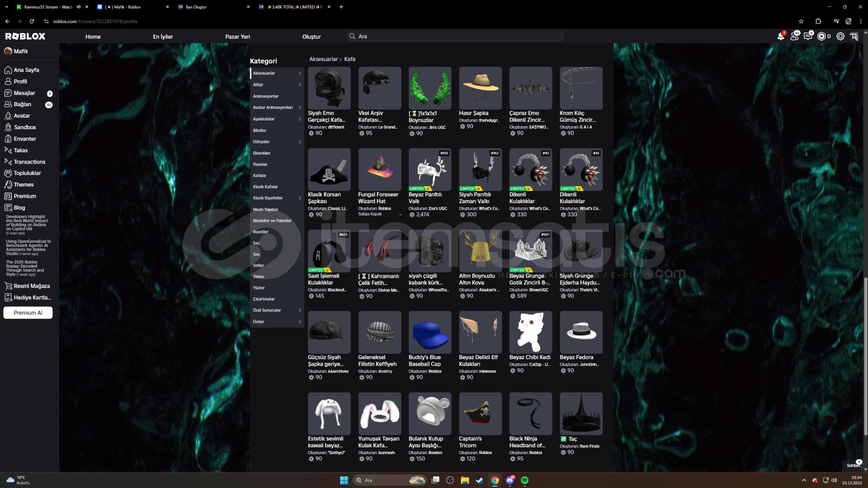Click the Premium Al button

click(28, 313)
